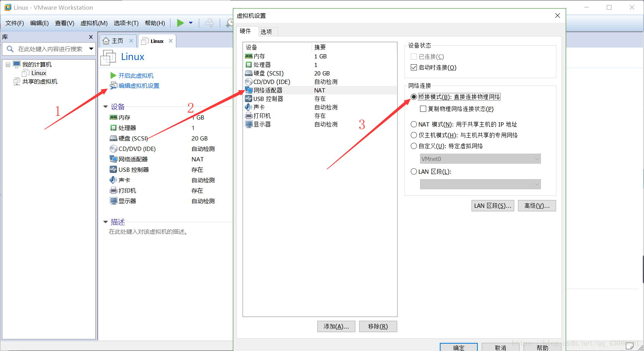Collapse the 我的计算机 tree node
644x351 pixels.
pos(8,65)
